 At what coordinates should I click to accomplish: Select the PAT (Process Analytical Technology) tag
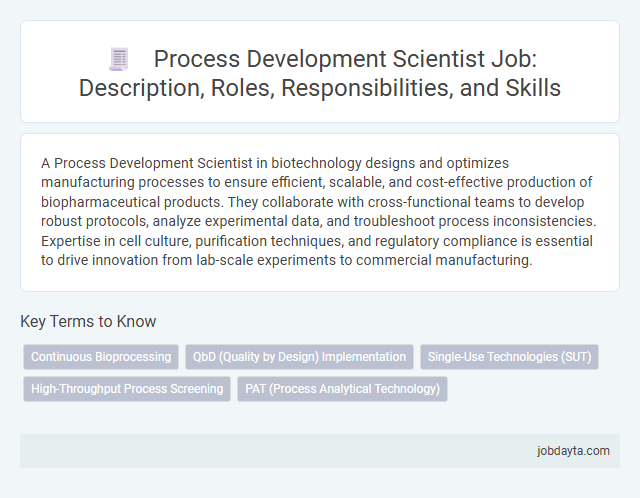pos(342,389)
